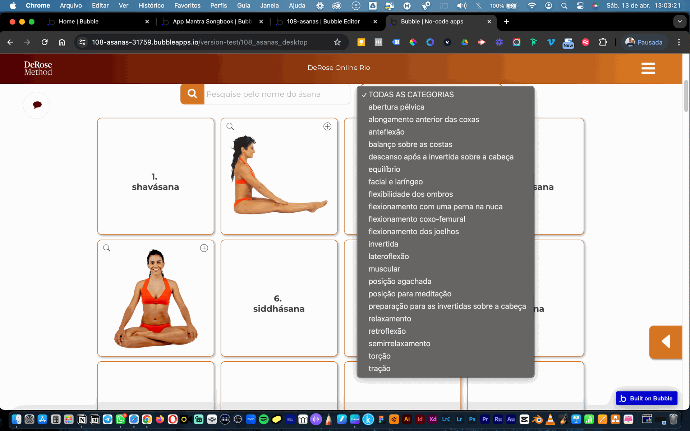Open the hamburger menu in the orange header
This screenshot has width=690, height=431.
pos(648,68)
